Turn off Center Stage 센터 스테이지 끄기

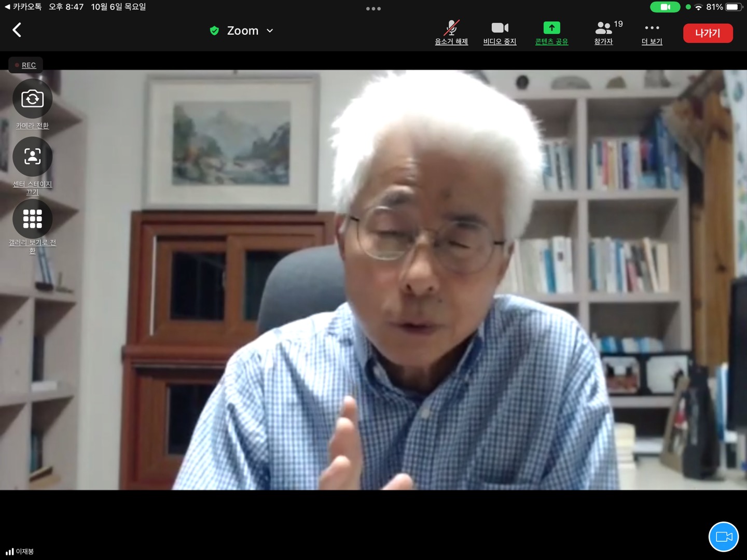click(x=32, y=166)
